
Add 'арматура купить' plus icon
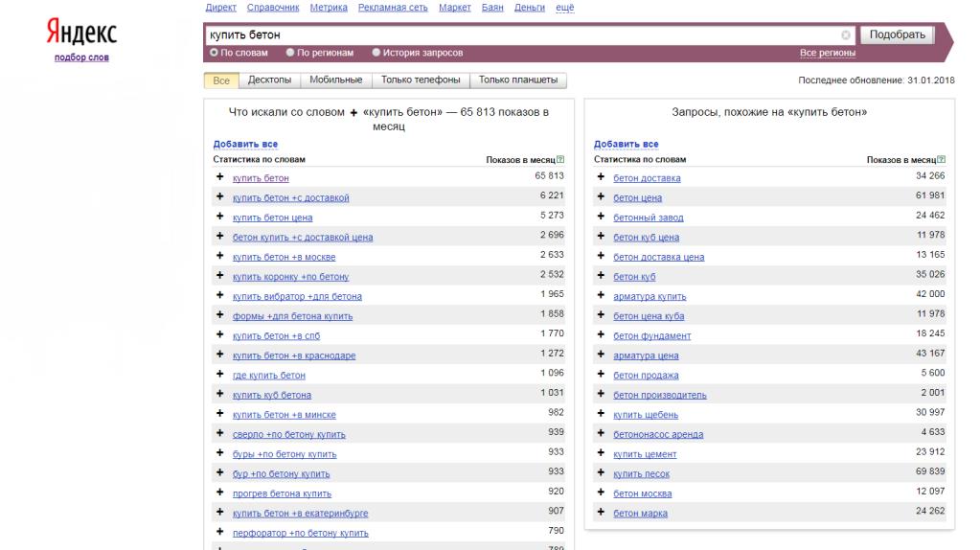(601, 295)
